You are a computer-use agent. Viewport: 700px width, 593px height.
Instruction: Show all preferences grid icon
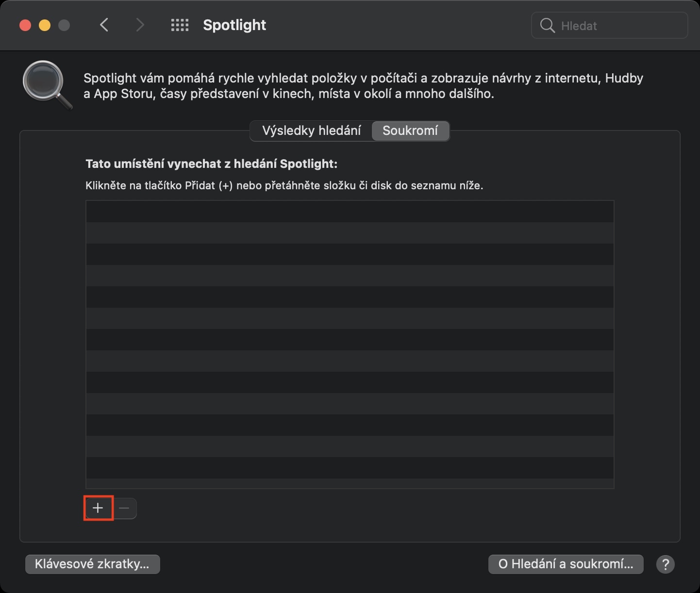tap(180, 25)
